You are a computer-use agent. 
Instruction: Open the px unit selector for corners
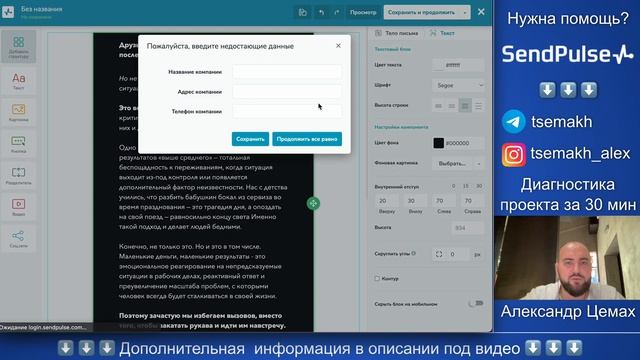pos(477,254)
